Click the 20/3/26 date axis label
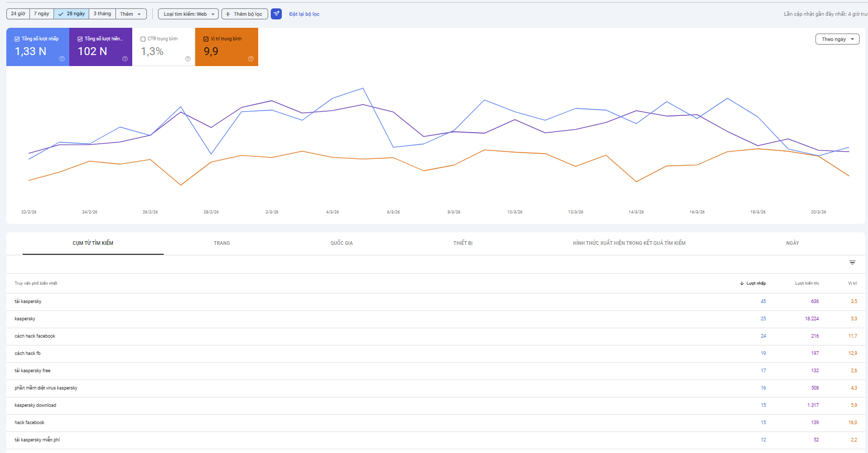The image size is (868, 453). 819,212
